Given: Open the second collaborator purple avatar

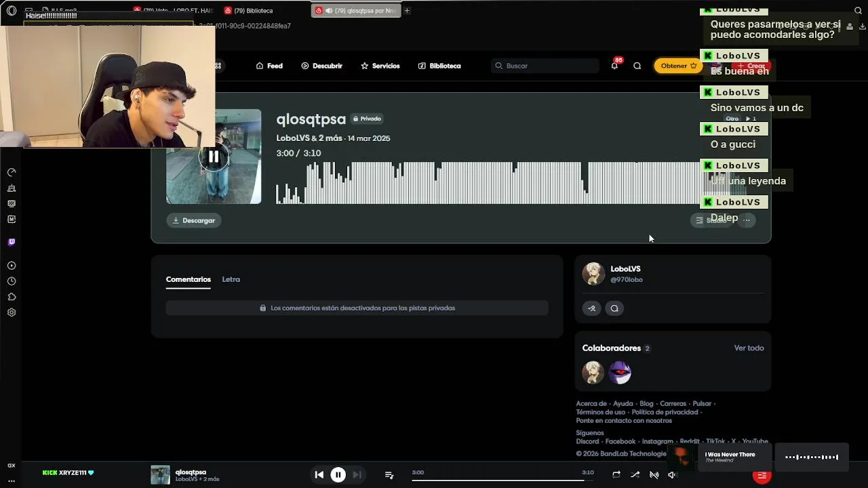Looking at the screenshot, I should click(x=620, y=372).
